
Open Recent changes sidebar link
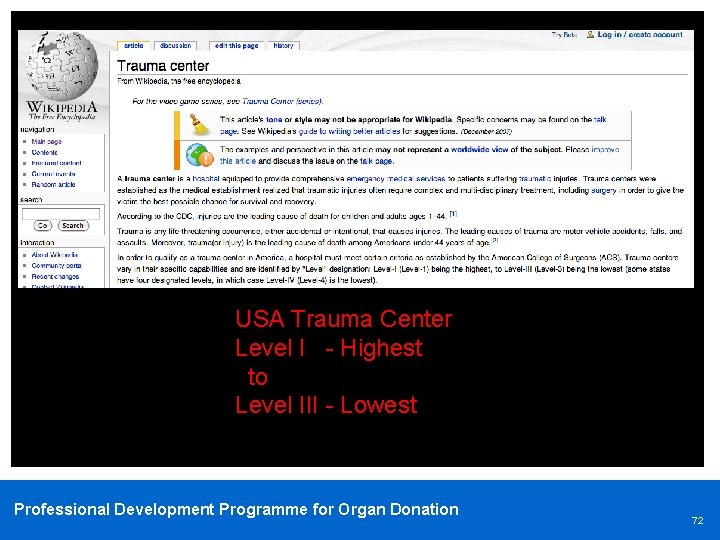[55, 276]
